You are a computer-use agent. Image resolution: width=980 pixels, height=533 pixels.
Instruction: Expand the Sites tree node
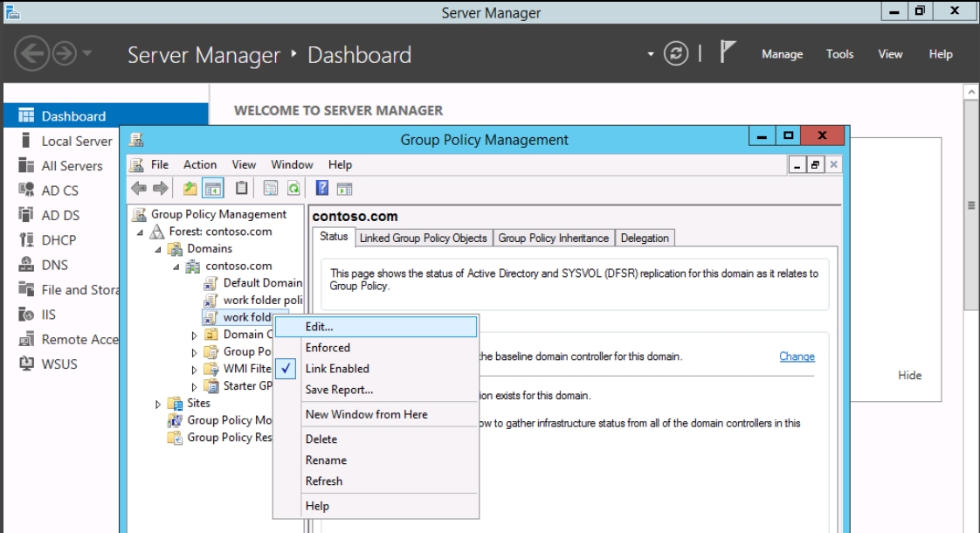pos(158,405)
